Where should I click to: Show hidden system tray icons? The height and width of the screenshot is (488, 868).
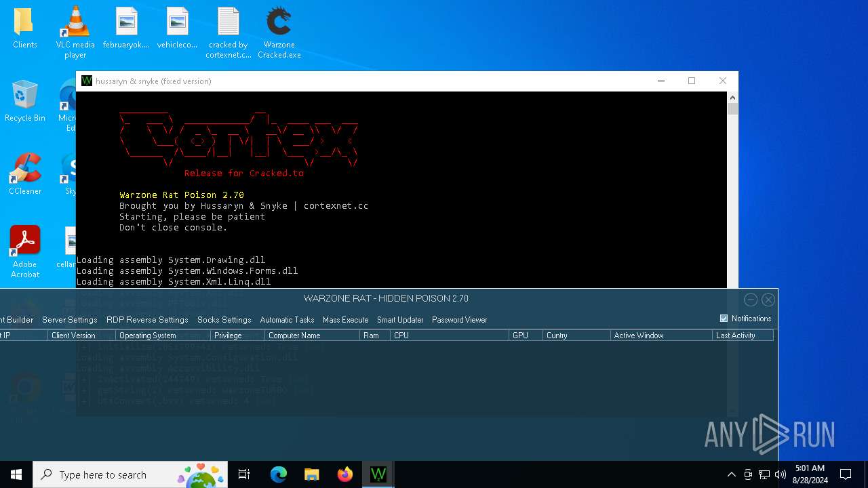pos(731,474)
